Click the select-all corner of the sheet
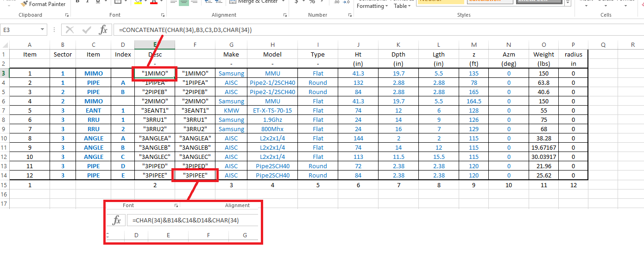 coord(5,45)
